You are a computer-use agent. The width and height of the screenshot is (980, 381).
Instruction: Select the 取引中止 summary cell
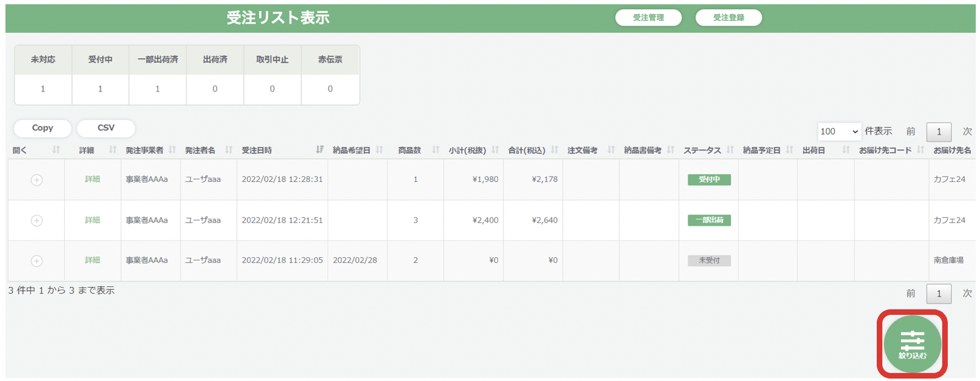(272, 59)
